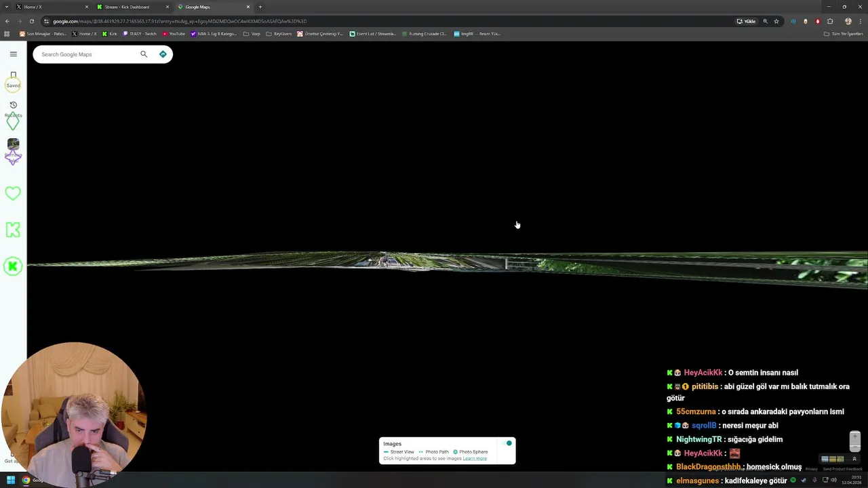Screen dimensions: 868x488
Task: Open the Chrome profile avatar
Action: point(848,21)
